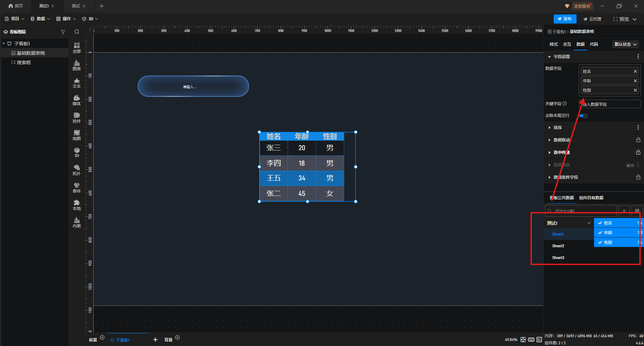Click the search magnifier above the component sidebar
Image resolution: width=644 pixels, height=346 pixels.
tap(77, 32)
